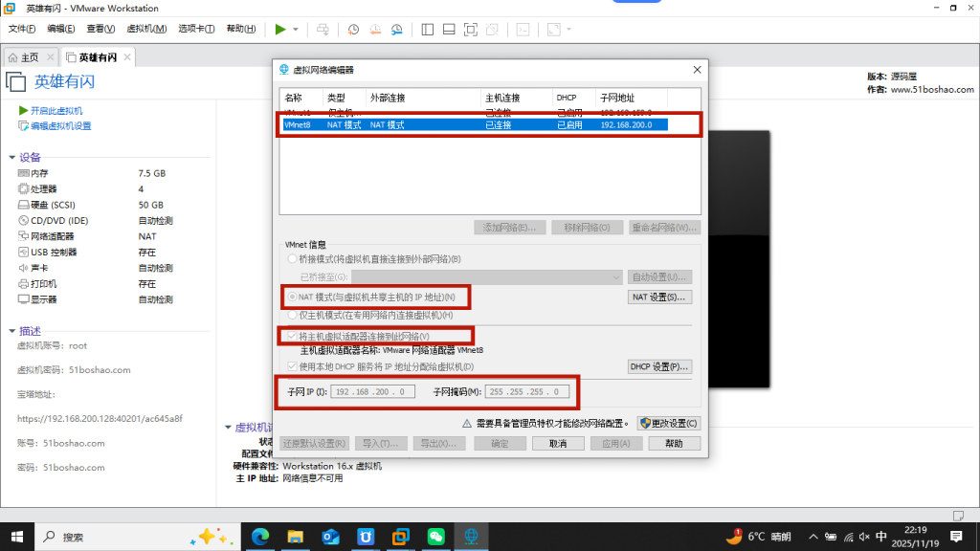This screenshot has height=551, width=980.
Task: Switch to the 主页 tab
Action: (29, 56)
